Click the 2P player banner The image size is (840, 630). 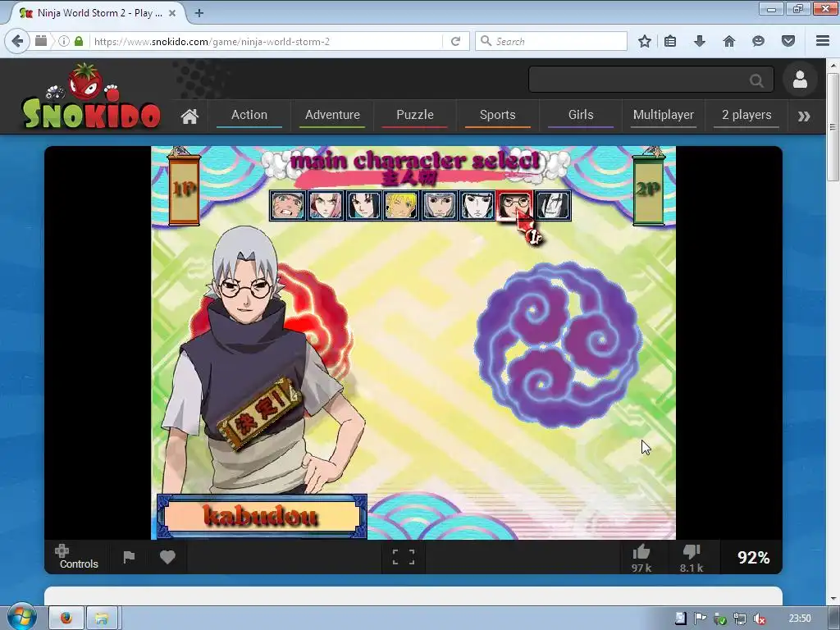point(648,189)
